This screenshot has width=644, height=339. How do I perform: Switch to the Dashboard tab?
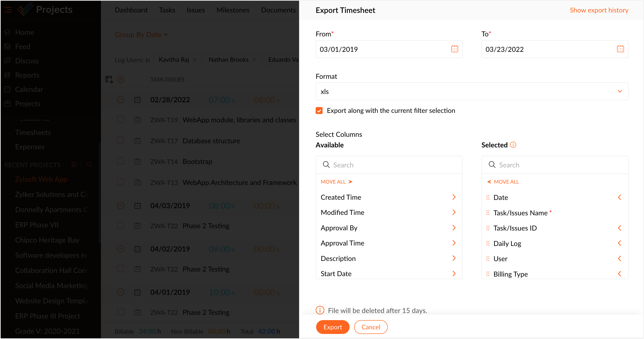131,10
